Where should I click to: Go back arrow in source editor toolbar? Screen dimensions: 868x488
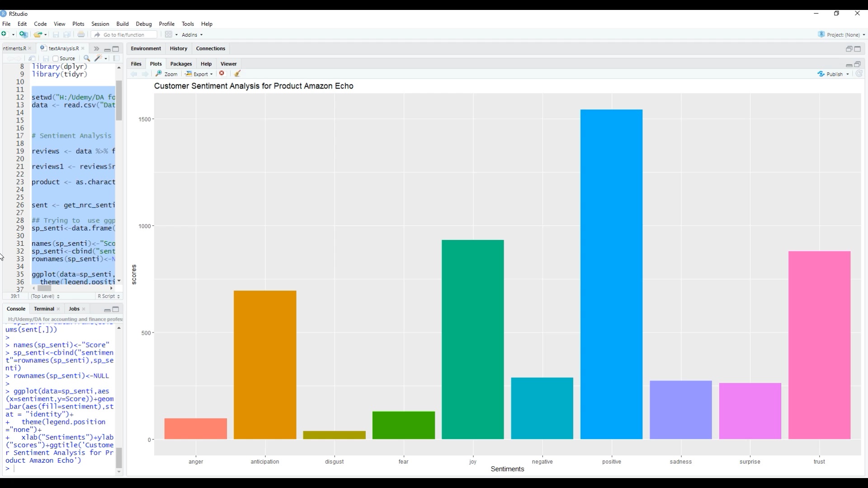(10, 58)
